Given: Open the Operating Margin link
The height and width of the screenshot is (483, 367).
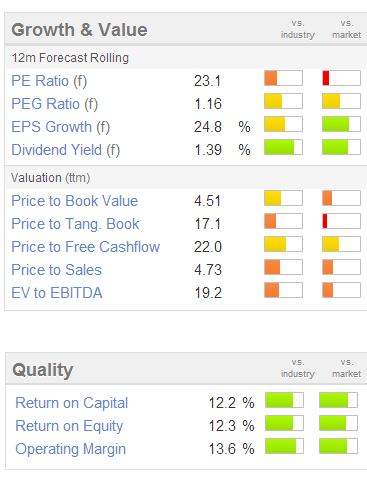Looking at the screenshot, I should [70, 449].
